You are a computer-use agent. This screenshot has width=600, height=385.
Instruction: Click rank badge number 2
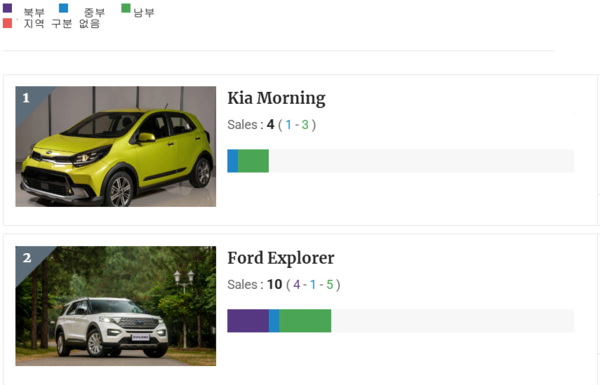(27, 258)
